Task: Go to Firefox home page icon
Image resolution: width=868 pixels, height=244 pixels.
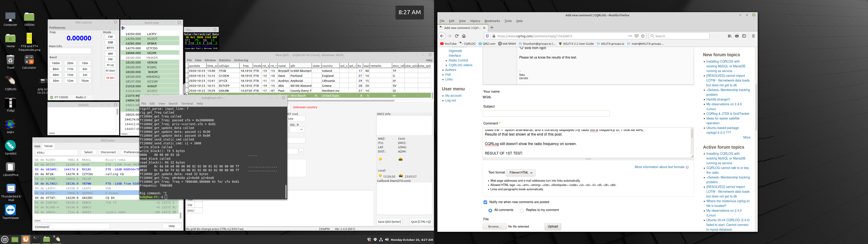Action: point(464,36)
